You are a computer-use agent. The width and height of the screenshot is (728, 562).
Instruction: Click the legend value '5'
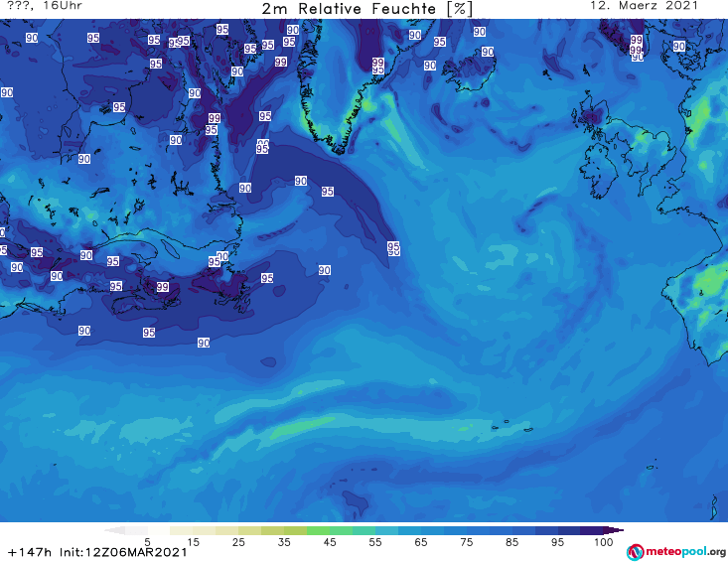click(147, 542)
